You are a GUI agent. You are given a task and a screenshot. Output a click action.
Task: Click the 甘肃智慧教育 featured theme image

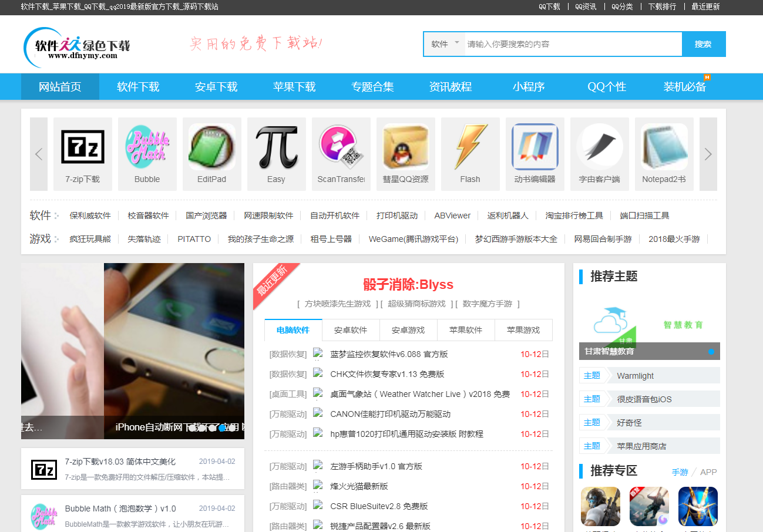pos(650,325)
